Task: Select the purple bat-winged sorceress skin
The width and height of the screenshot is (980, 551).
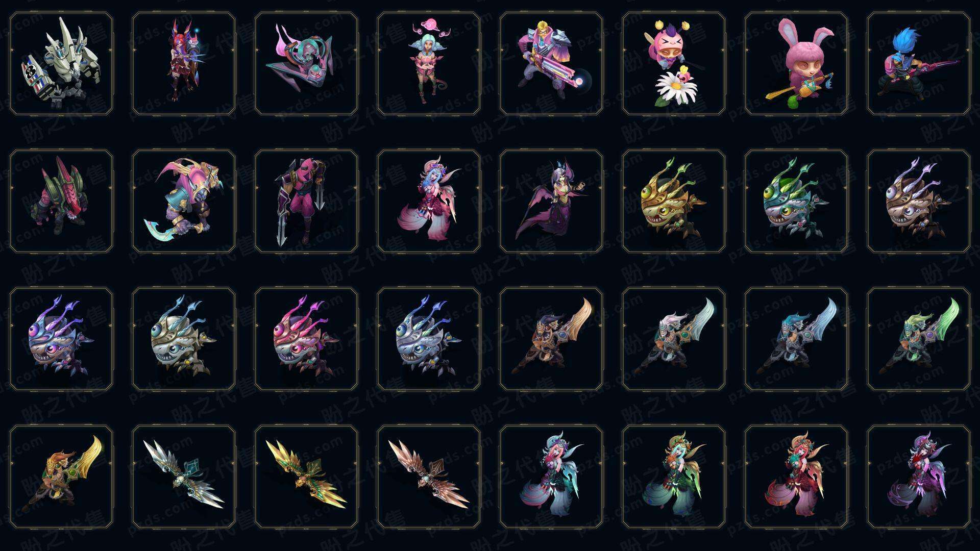Action: (x=551, y=201)
